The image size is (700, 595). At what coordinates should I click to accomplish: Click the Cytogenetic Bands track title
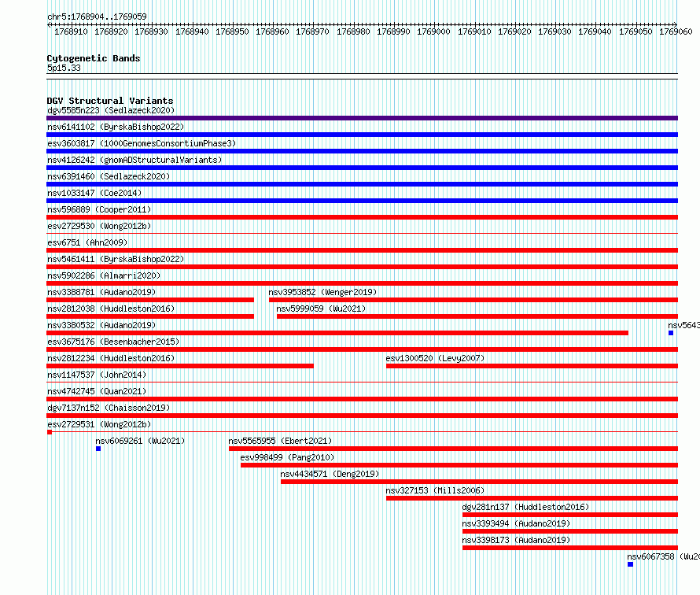coord(94,58)
